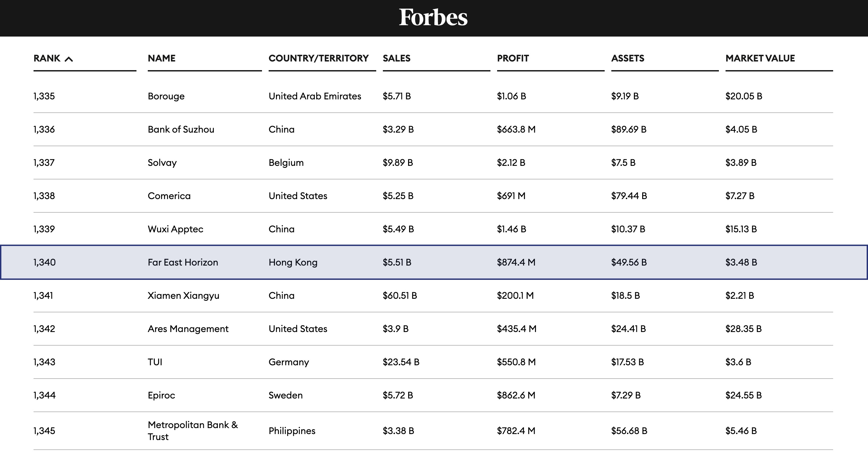
Task: Open the Epiroc company entry
Action: pos(161,395)
